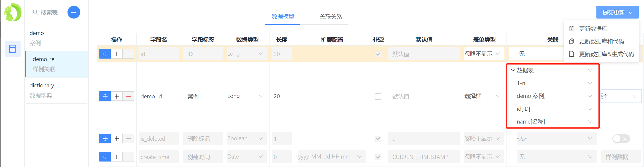
Task: Click move handle on id row
Action: pos(105,54)
